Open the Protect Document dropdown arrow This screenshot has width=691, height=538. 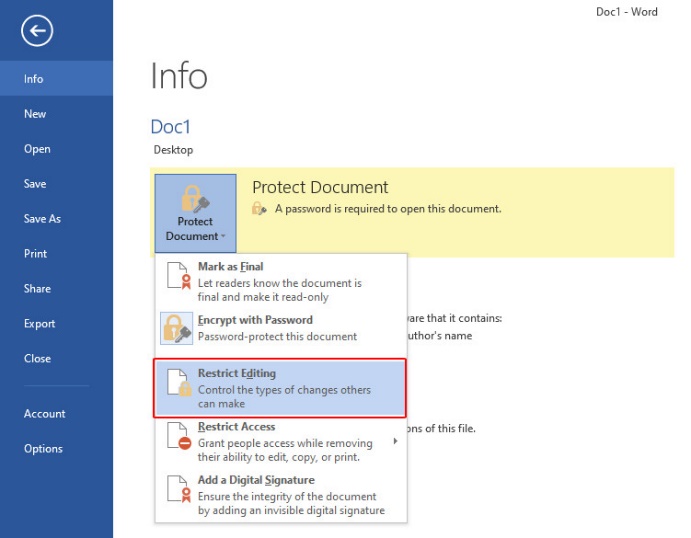223,237
